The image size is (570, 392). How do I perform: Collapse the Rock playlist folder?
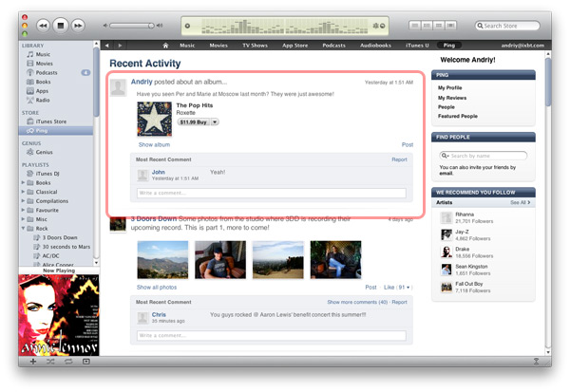point(23,228)
